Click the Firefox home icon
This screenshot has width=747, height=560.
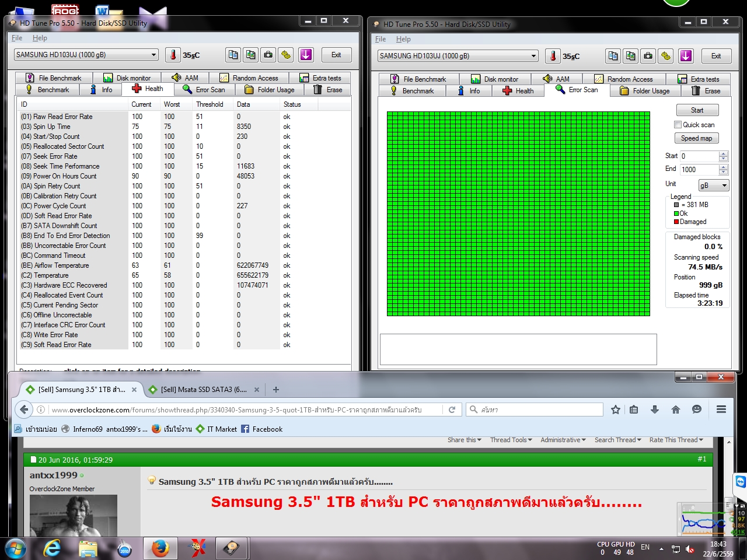676,409
